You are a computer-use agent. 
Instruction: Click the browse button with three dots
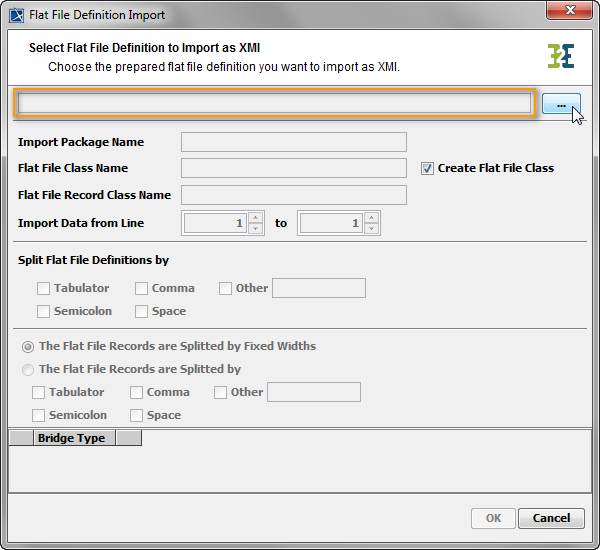point(561,104)
